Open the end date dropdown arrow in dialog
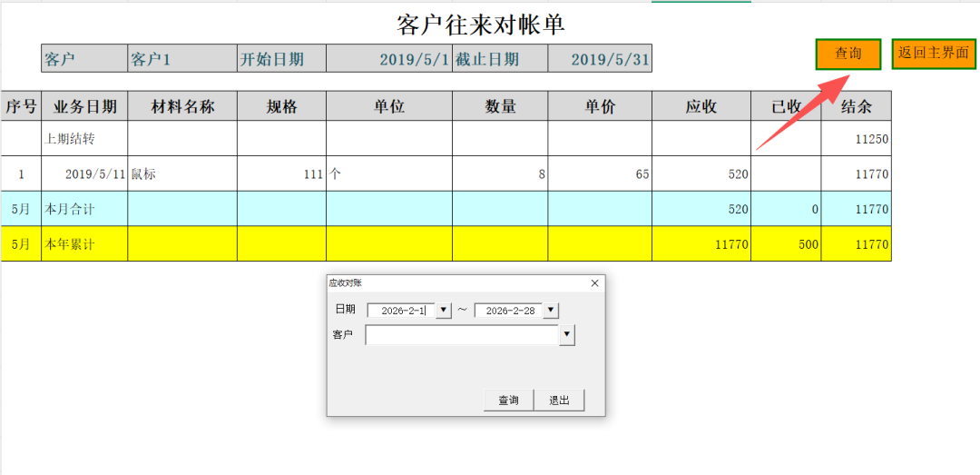 [x=551, y=311]
